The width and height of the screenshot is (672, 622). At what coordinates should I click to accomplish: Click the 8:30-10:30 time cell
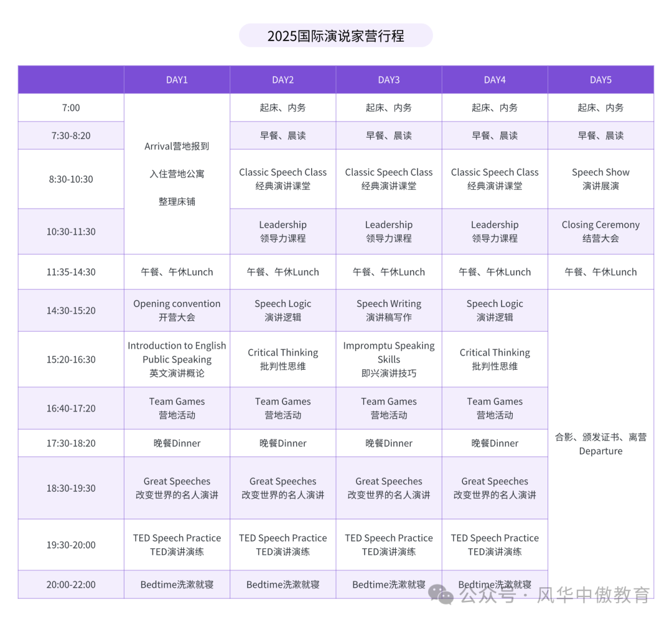[x=71, y=179]
